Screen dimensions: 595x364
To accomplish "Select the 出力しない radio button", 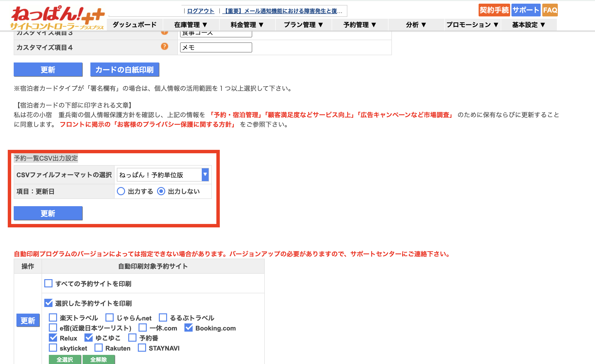I will click(x=161, y=191).
